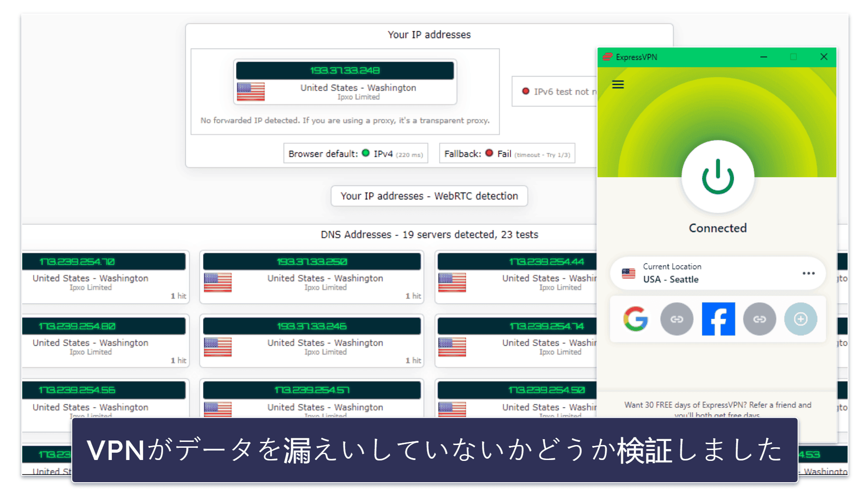This screenshot has width=868, height=489.
Task: Minimize the ExpressVPN window
Action: (x=764, y=57)
